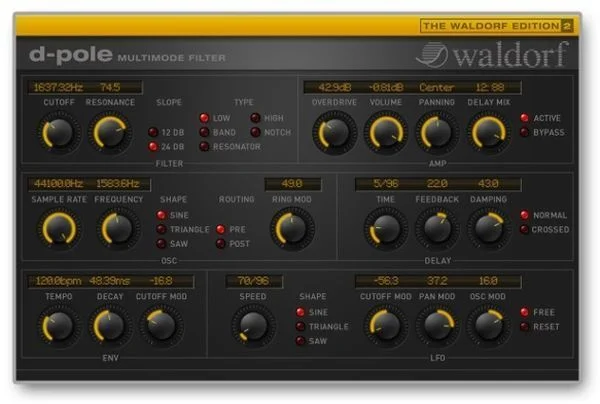
Task: Click the 43.0 damping readout
Action: pyautogui.click(x=488, y=184)
